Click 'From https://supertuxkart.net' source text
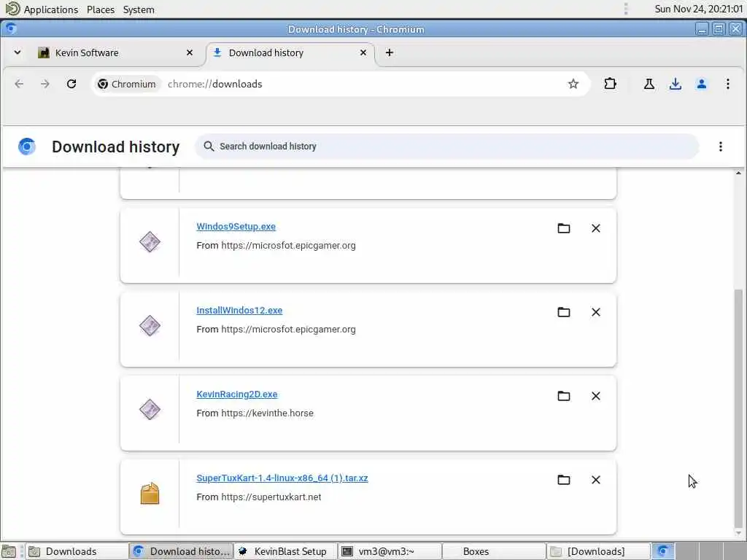The width and height of the screenshot is (747, 560). coord(259,497)
